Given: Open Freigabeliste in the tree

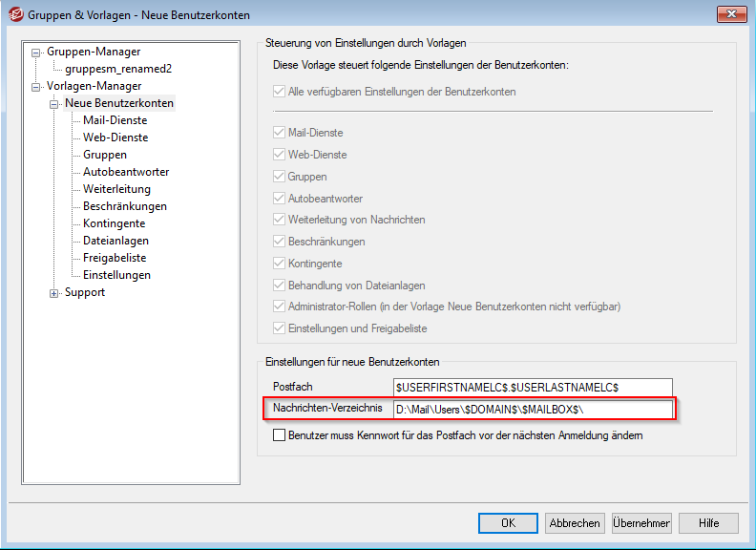Looking at the screenshot, I should click(115, 258).
